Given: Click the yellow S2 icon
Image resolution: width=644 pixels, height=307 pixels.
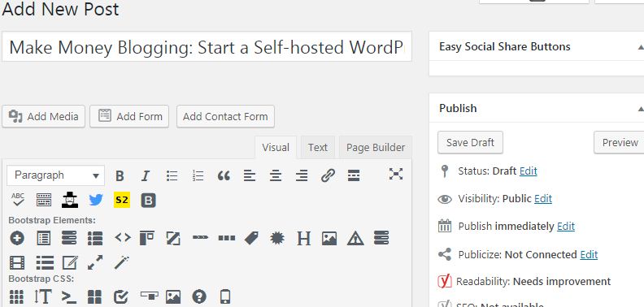Looking at the screenshot, I should pos(122,200).
